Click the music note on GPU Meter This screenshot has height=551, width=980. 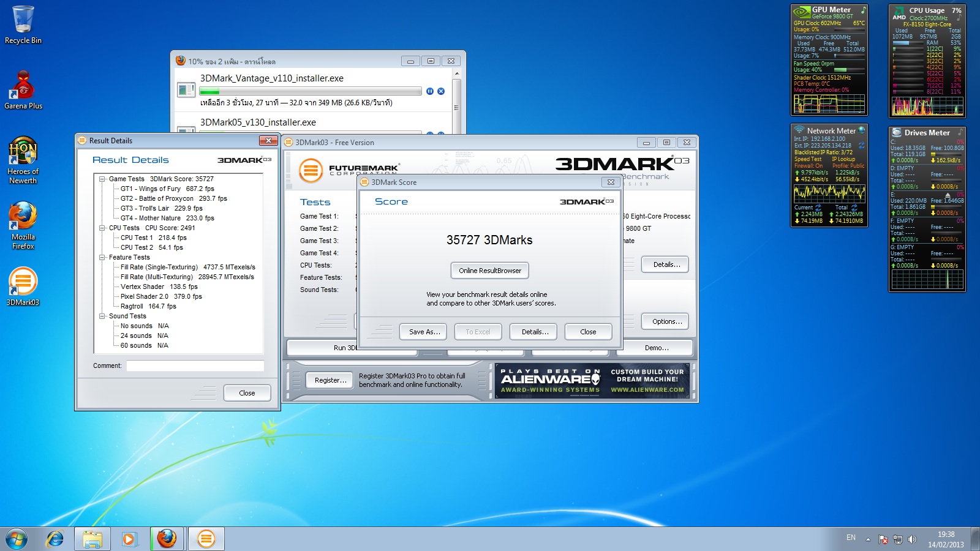point(864,10)
